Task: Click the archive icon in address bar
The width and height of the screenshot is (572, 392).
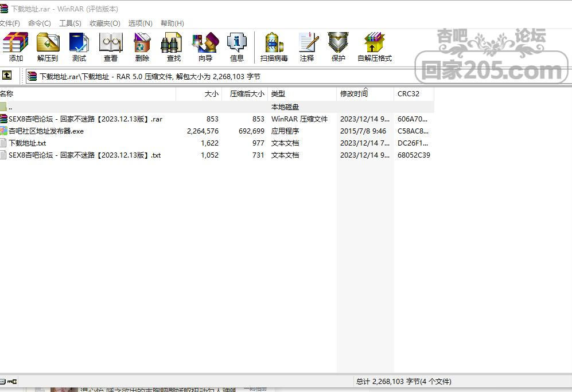Action: point(32,76)
